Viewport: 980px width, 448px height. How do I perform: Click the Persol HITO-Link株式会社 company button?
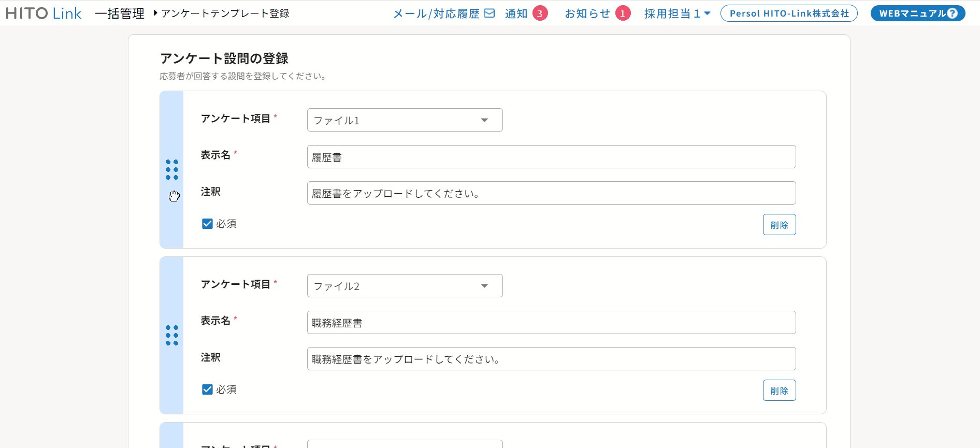(789, 13)
